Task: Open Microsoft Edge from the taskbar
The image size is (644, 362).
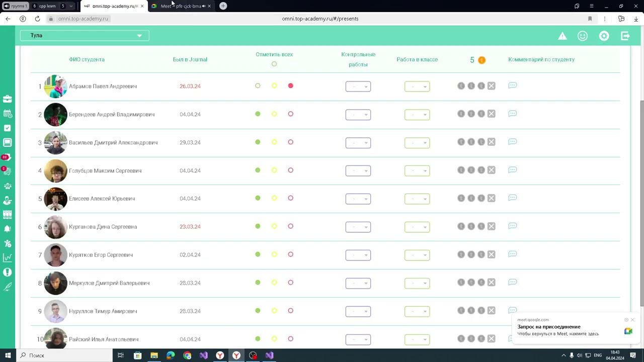Action: (171, 355)
